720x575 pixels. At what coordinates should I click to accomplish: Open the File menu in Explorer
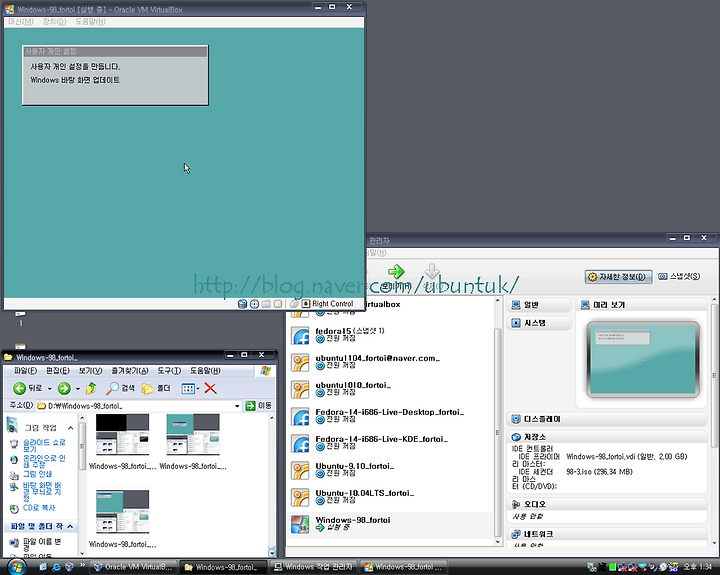point(25,371)
